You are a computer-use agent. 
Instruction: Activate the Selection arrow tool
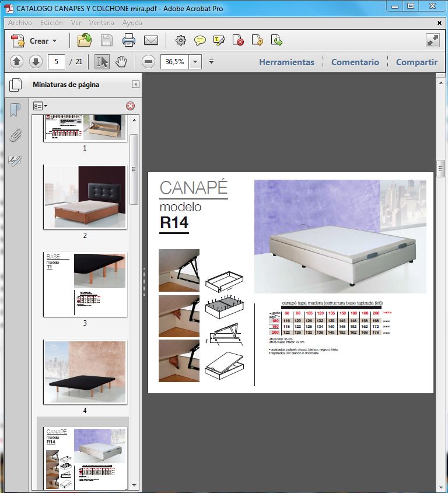(102, 61)
